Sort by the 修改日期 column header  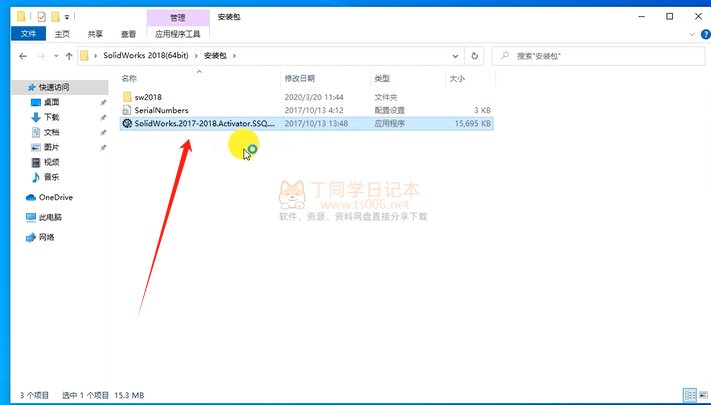[x=300, y=78]
